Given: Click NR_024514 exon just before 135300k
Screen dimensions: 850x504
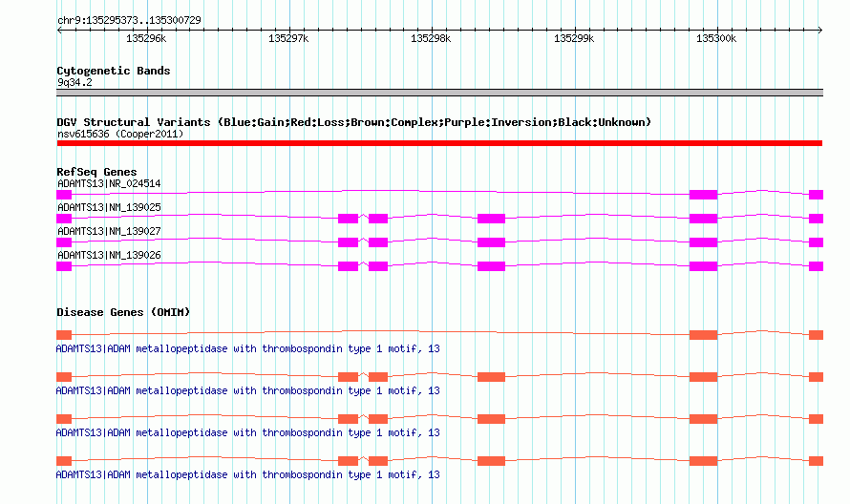Looking at the screenshot, I should pos(703,195).
